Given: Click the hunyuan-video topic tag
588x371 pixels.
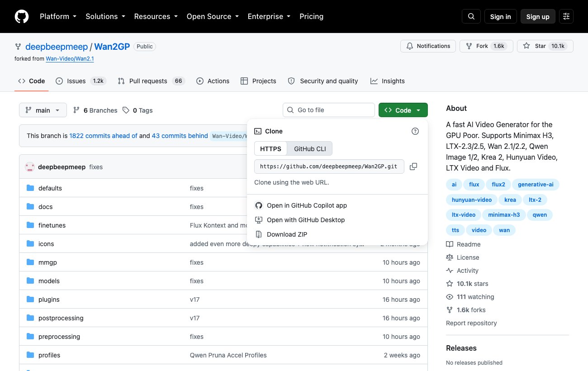Looking at the screenshot, I should click(x=472, y=200).
